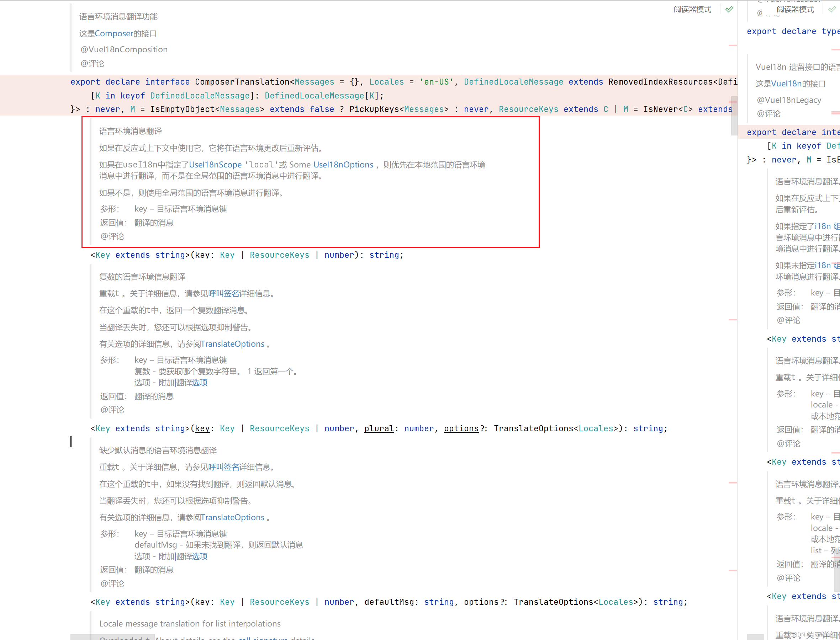This screenshot has height=640, width=840.
Task: Click the plural parameter in the signature
Action: (379, 428)
